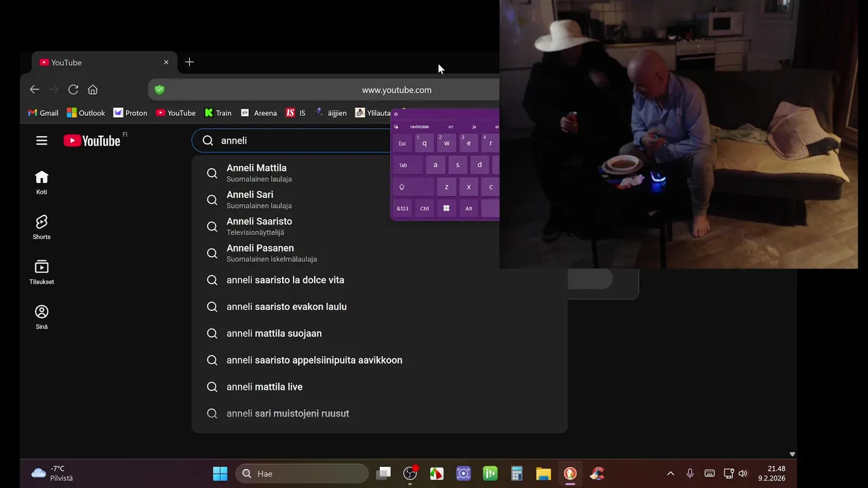Close the YouTube tab

pyautogui.click(x=166, y=62)
